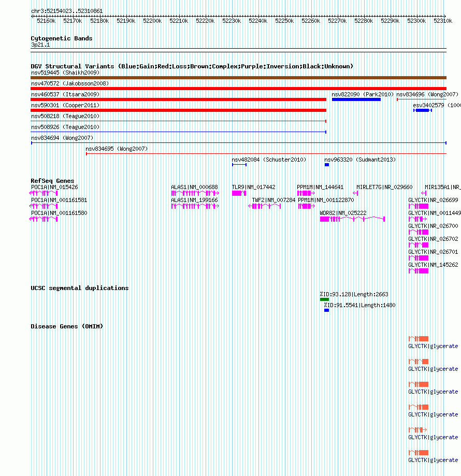Viewport: 461px width, 476px height.
Task: Select the GLYCTK|NM_145262 transcript label
Action: pyautogui.click(x=433, y=265)
